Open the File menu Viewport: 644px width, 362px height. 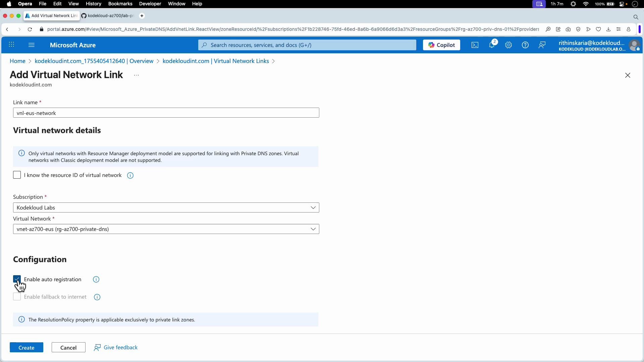pyautogui.click(x=43, y=4)
